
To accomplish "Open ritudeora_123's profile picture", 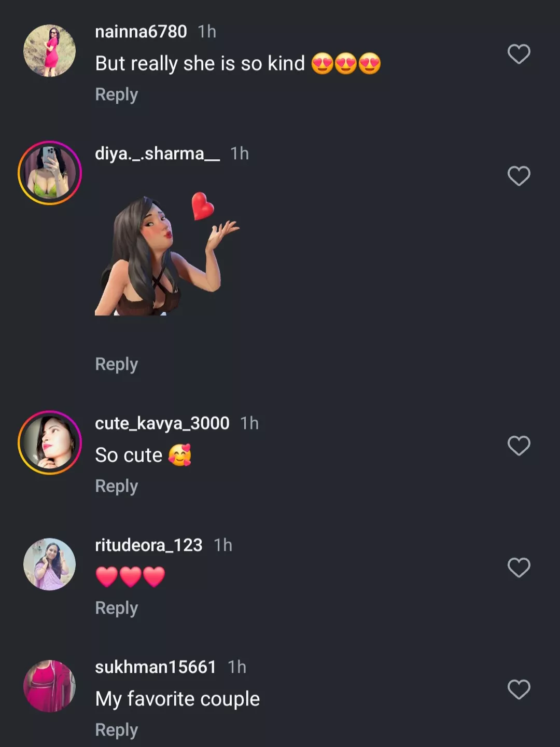I will [50, 564].
